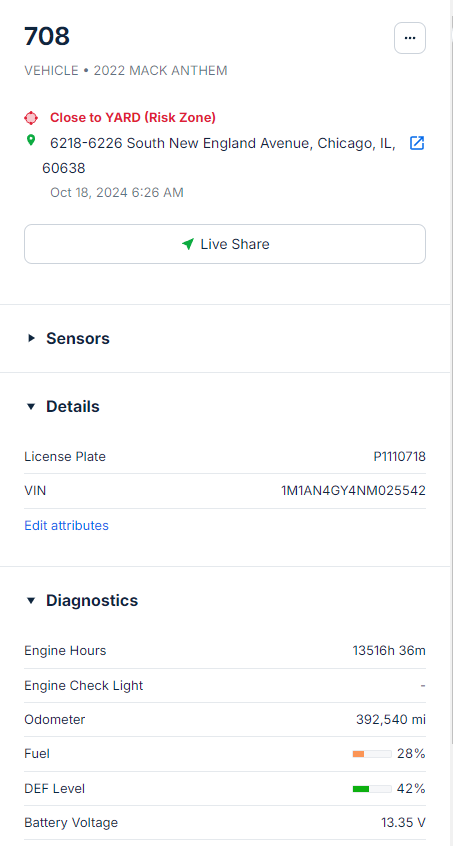Click the Live Share button
This screenshot has height=846, width=453.
point(225,244)
